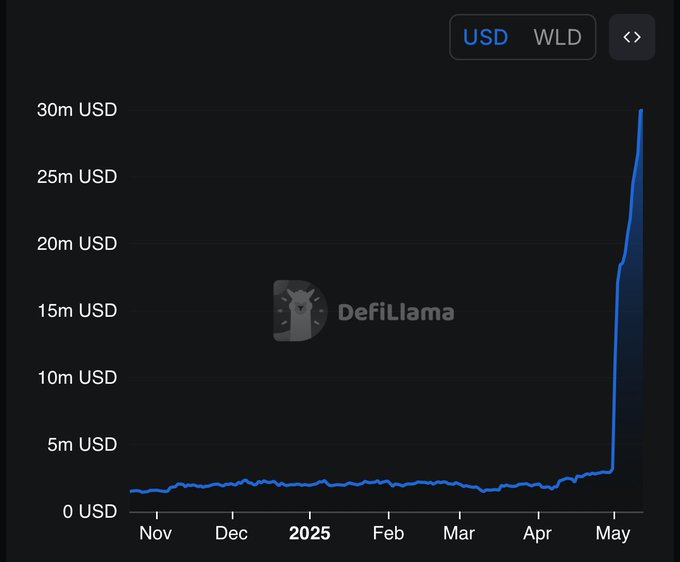Click the Nov label on the time axis

tap(155, 534)
